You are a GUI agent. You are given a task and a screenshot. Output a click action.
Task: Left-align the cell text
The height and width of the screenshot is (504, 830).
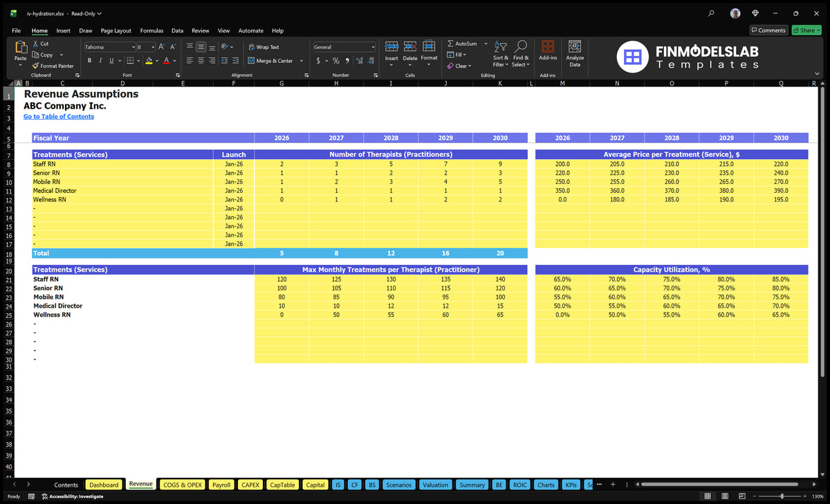click(x=190, y=61)
